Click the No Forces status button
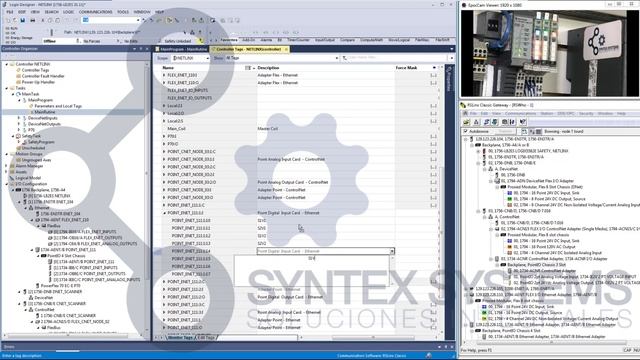Image resolution: width=640 pixels, height=360 pixels. 91,41
